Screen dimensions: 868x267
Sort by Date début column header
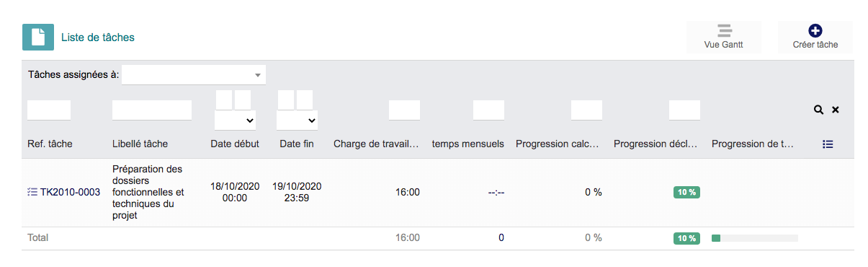pyautogui.click(x=235, y=144)
